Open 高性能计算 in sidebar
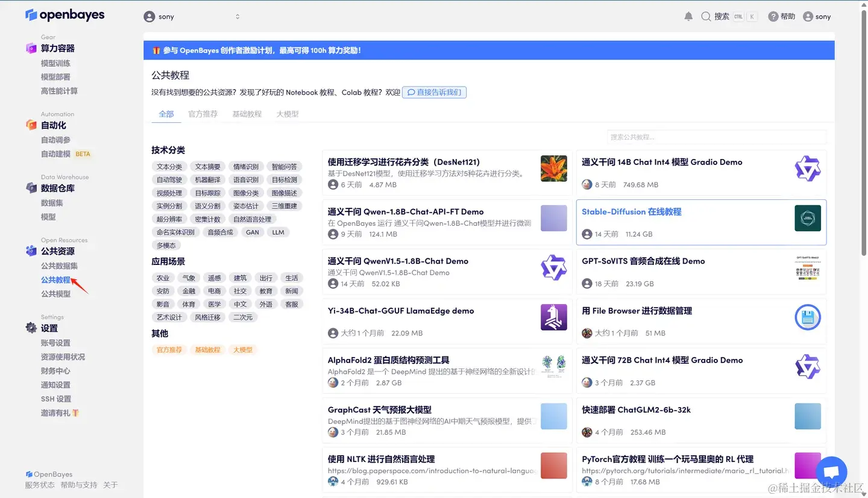 59,91
